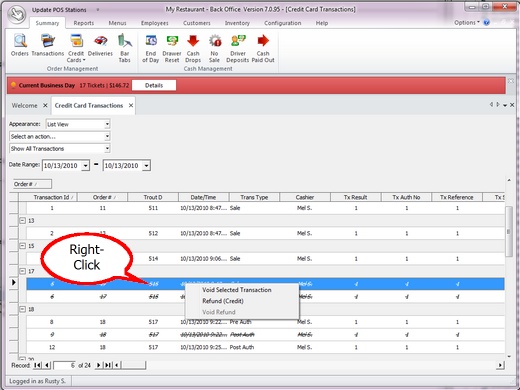520x390 pixels.
Task: Go to last record in navigator
Action: [x=108, y=365]
